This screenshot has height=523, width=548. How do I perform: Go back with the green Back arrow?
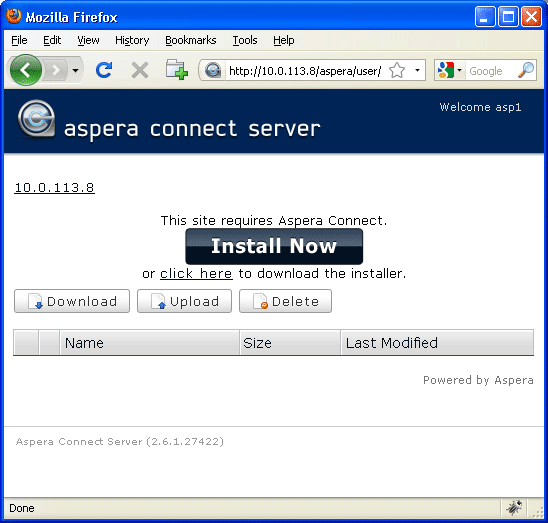click(26, 70)
